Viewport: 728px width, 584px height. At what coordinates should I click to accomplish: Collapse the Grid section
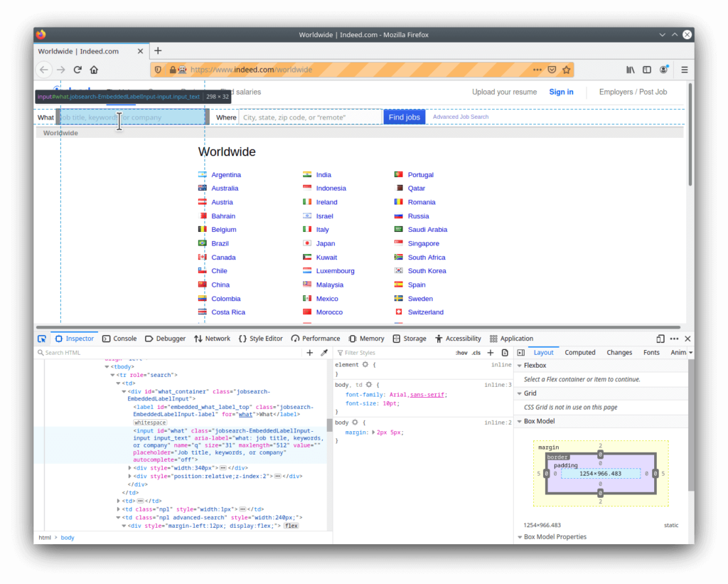520,393
